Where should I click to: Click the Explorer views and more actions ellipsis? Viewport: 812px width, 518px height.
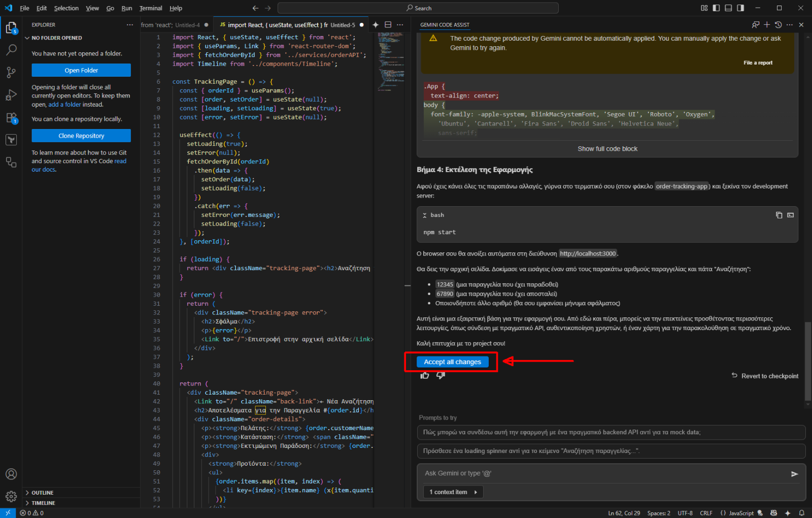coord(130,25)
